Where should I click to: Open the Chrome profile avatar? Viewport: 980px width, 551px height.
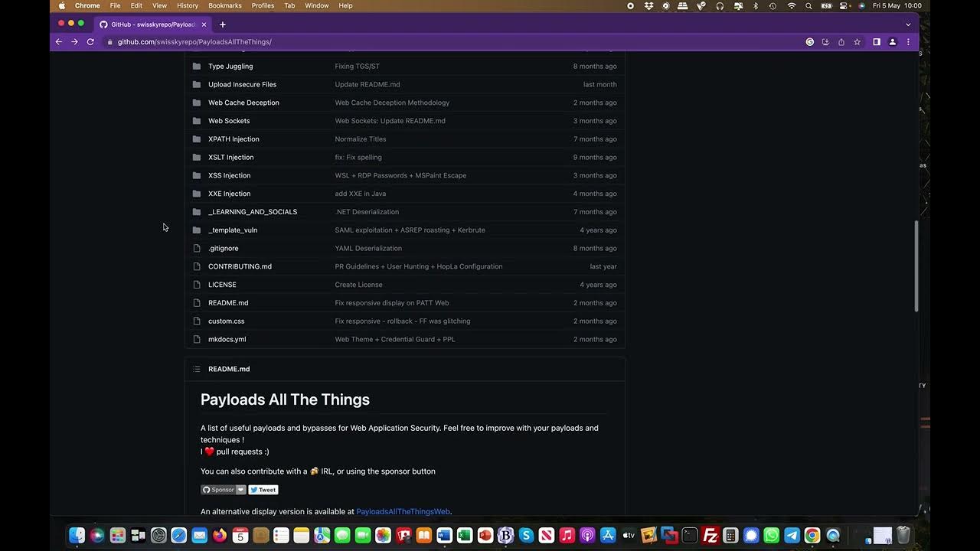pyautogui.click(x=893, y=42)
